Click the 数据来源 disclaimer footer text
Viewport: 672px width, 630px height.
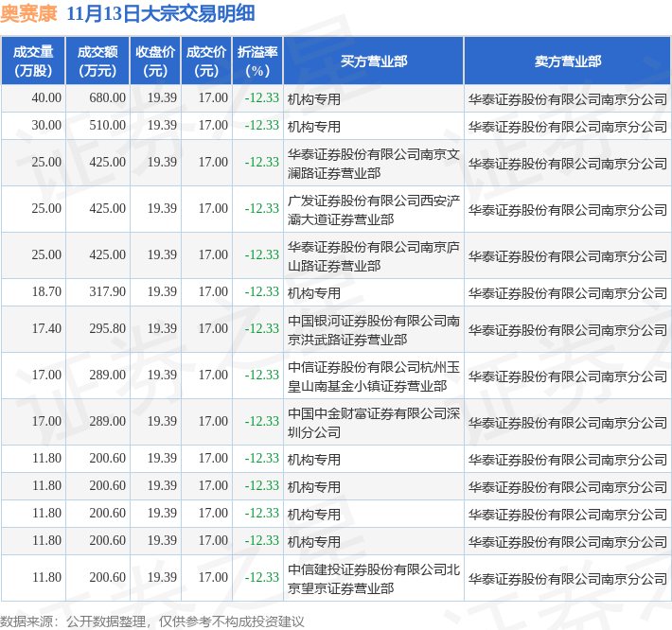click(153, 621)
